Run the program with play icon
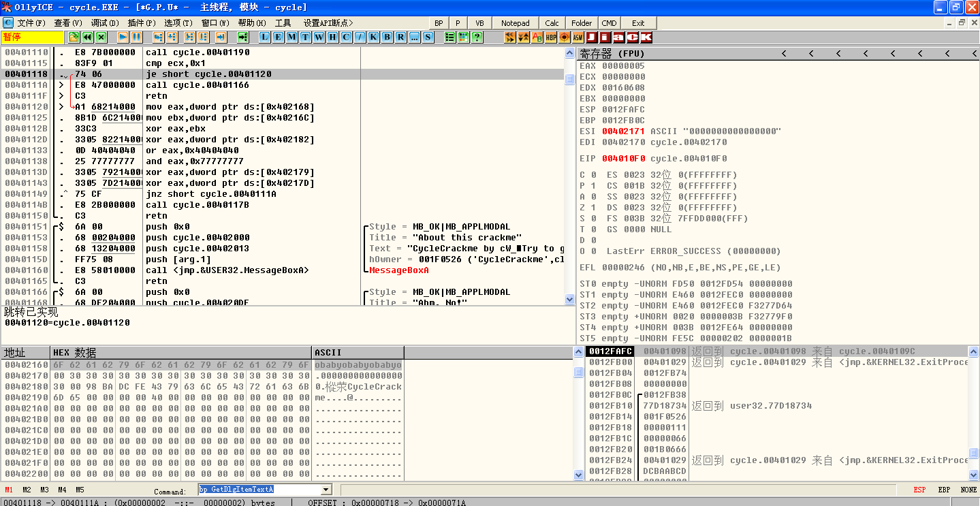980x506 pixels. [x=123, y=37]
